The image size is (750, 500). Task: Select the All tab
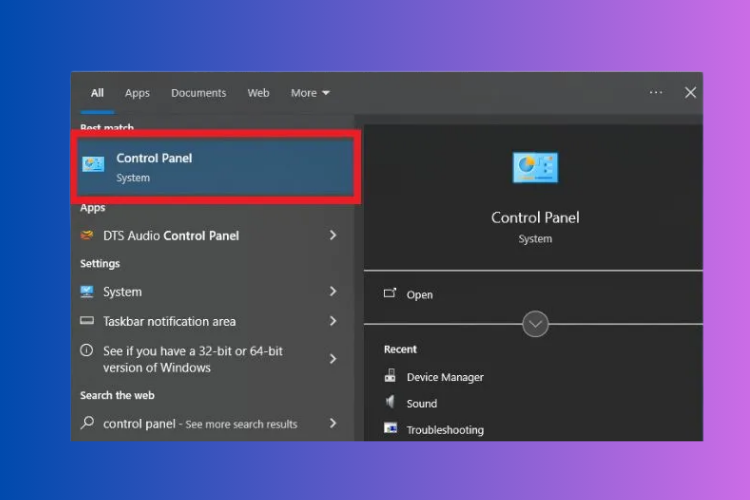[x=97, y=93]
